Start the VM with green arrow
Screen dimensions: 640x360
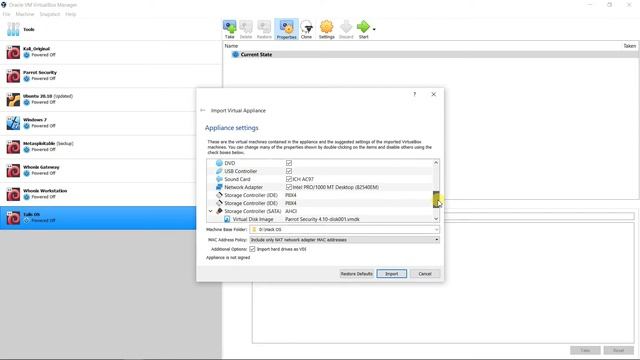click(363, 29)
